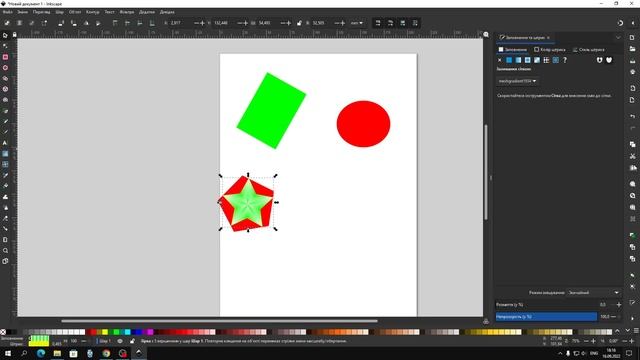Open current layer dropdown in status bar
640x360 pixels.
[x=104, y=341]
